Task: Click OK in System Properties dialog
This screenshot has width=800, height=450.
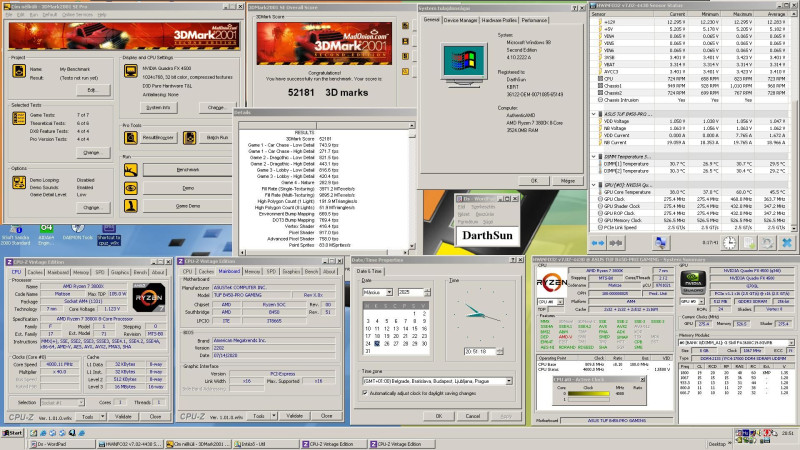Action: tap(534, 181)
